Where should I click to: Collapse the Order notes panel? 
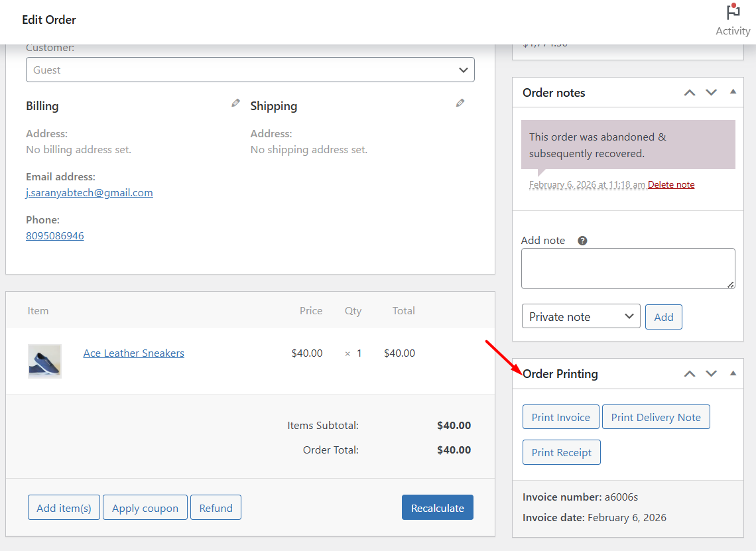click(x=733, y=92)
